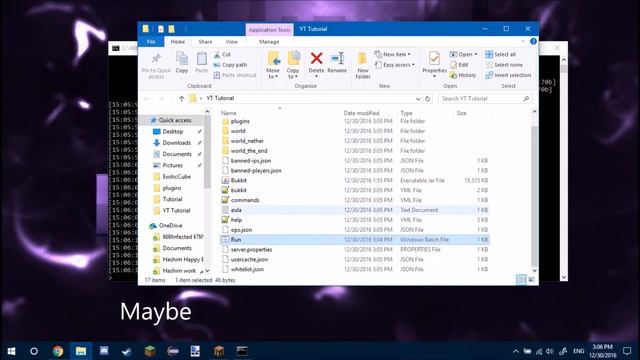The image size is (640, 360).
Task: Select the eula text document
Action: tap(236, 210)
